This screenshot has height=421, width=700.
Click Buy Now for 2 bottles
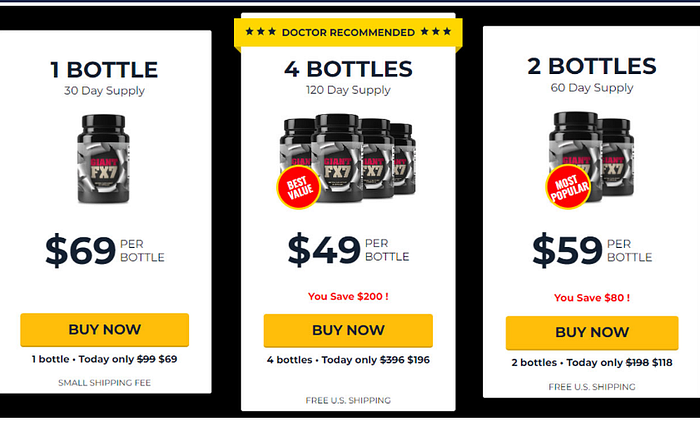tap(592, 333)
